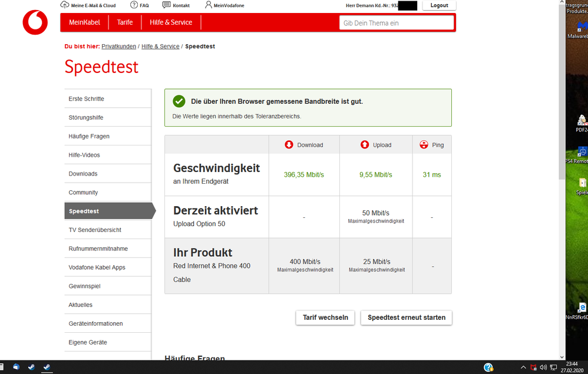The height and width of the screenshot is (374, 588).
Task: Open the FAQ link
Action: (140, 5)
